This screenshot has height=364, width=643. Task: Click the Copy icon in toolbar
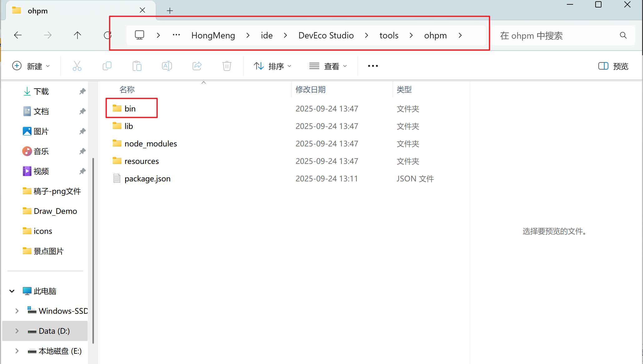click(x=107, y=66)
